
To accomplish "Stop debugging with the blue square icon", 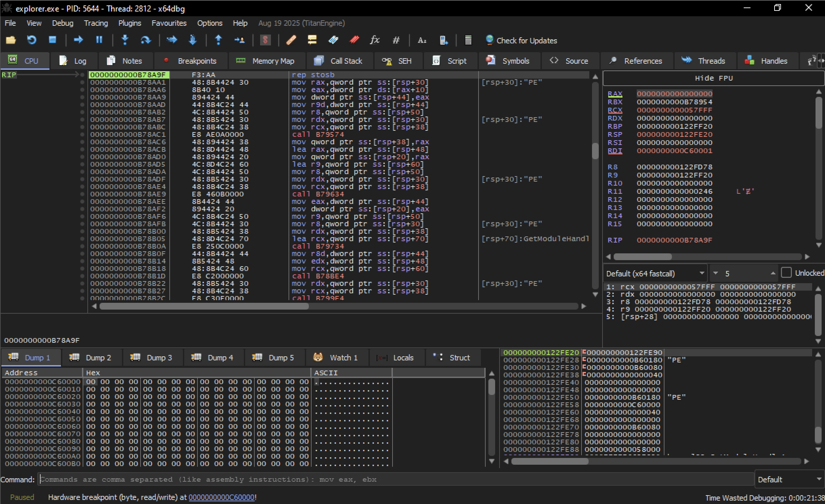I will point(52,40).
